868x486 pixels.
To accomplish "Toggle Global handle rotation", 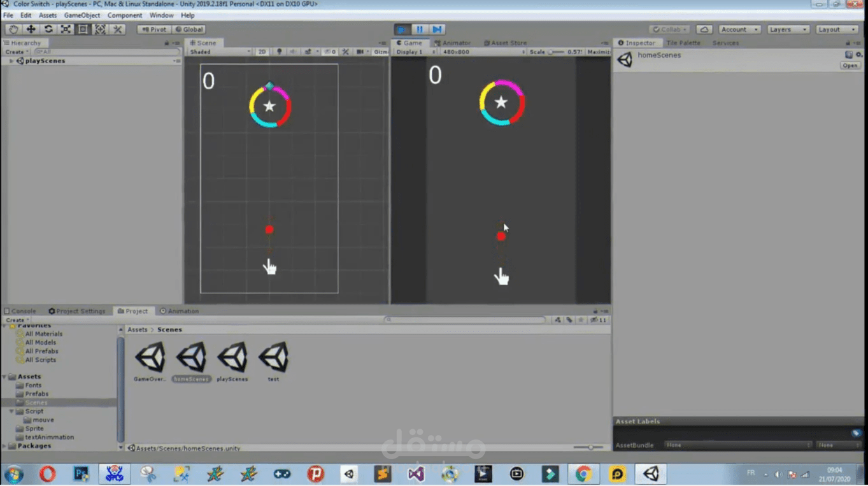I will pos(189,29).
